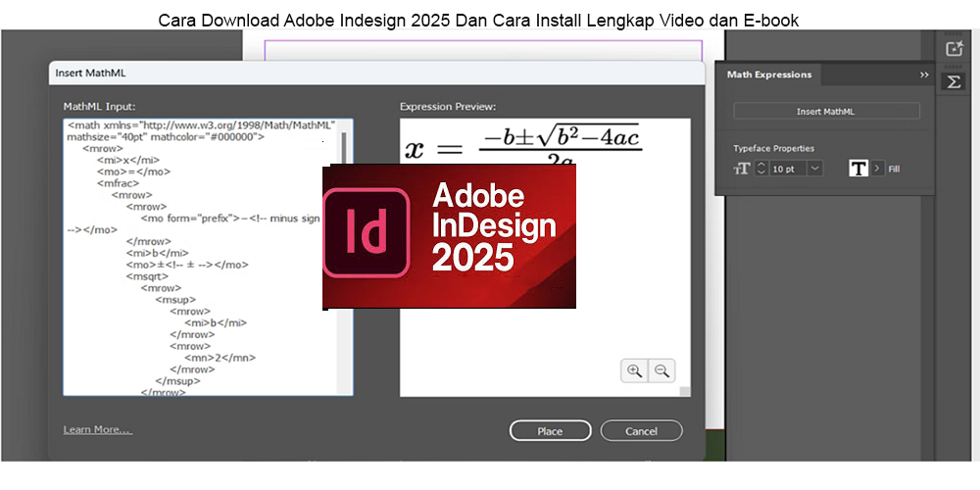This screenshot has height=490, width=980.
Task: Zoom in the expression preview
Action: coord(634,370)
